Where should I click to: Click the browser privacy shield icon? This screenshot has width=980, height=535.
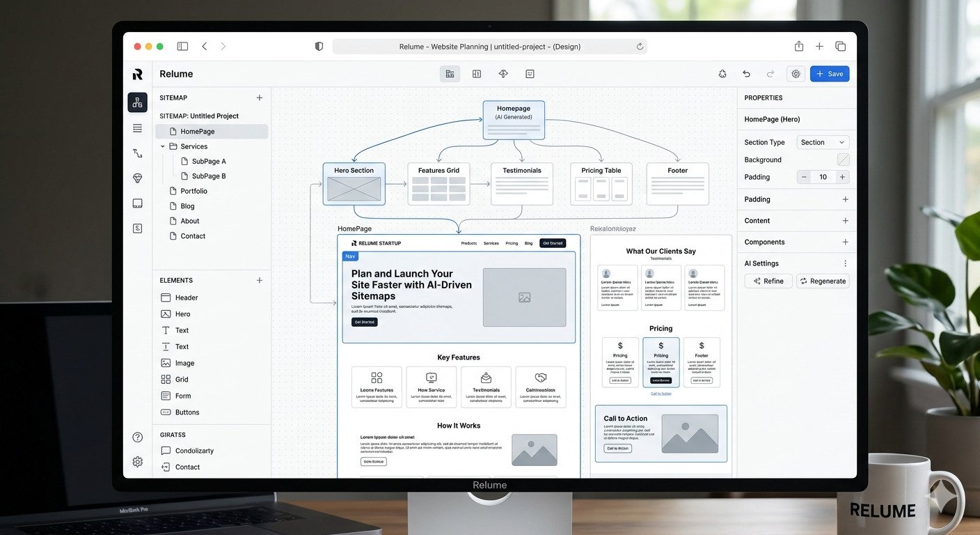pos(319,46)
